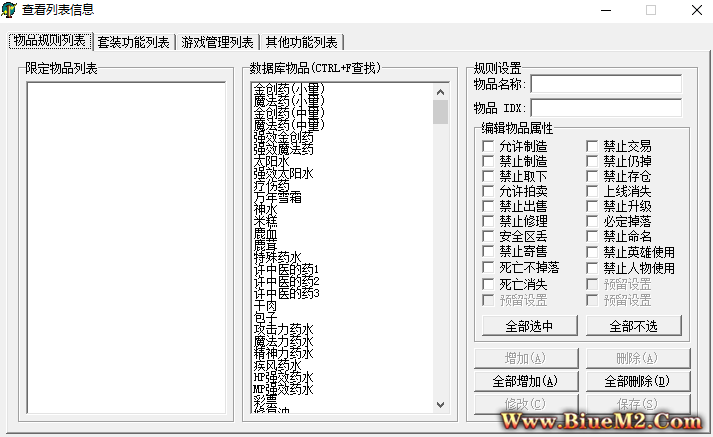Click the 全部增加(A) button
Image resolution: width=713 pixels, height=437 pixels.
[526, 381]
